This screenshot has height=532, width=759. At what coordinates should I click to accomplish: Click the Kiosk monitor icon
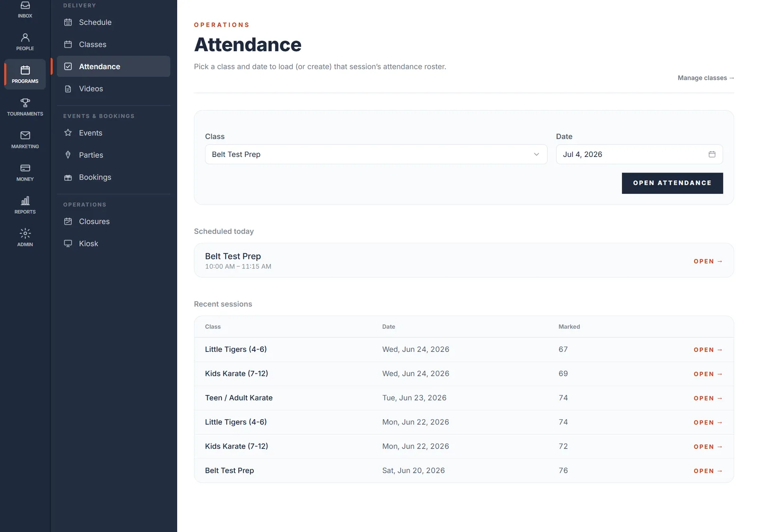tap(68, 244)
